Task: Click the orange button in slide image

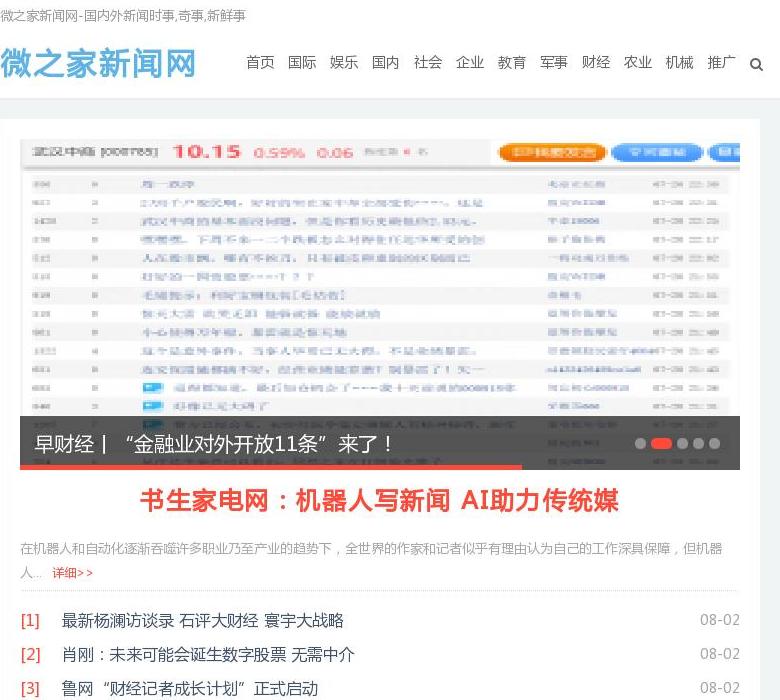Action: coord(552,152)
